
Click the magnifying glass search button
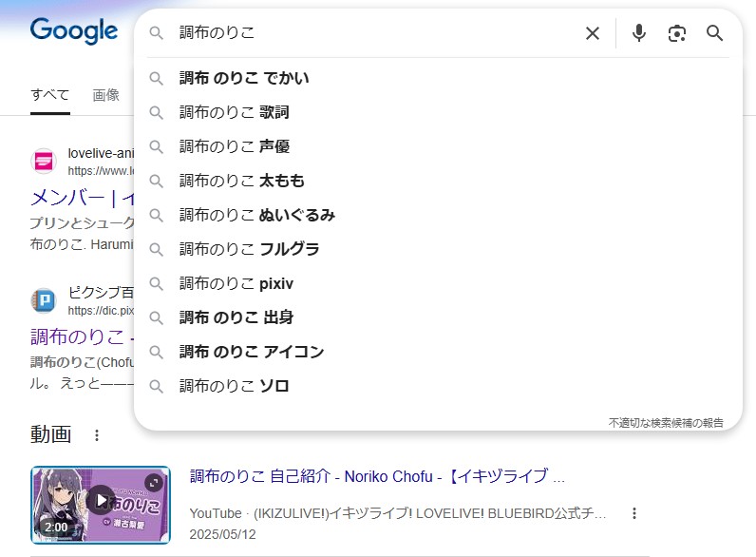715,33
